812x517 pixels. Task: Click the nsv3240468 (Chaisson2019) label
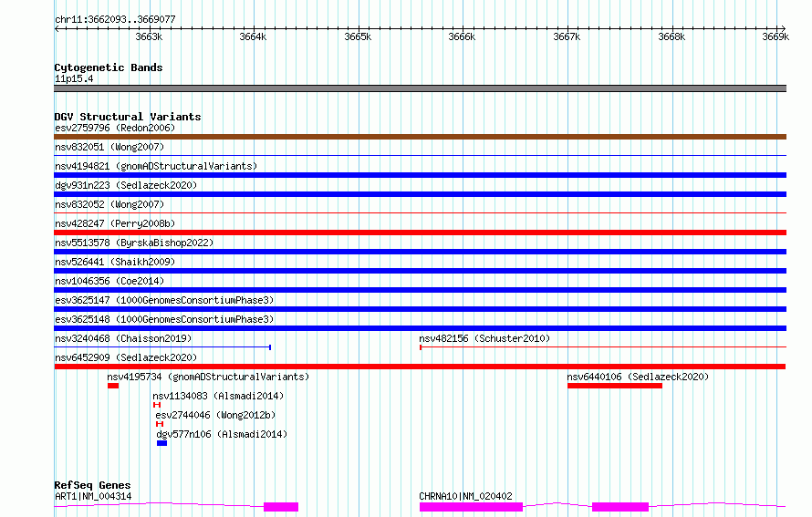(123, 338)
